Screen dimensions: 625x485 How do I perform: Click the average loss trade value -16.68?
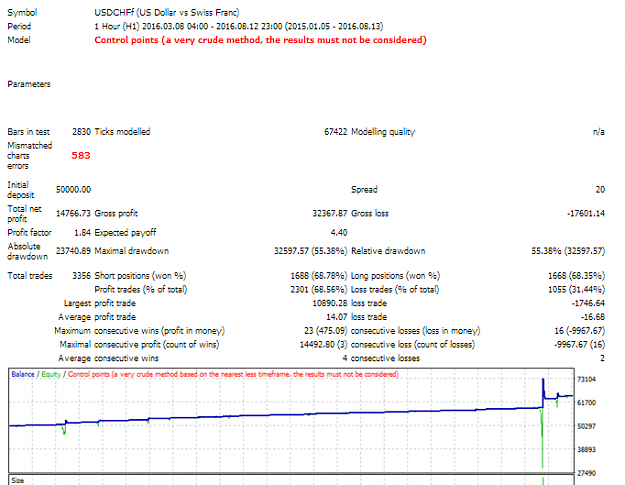point(593,317)
